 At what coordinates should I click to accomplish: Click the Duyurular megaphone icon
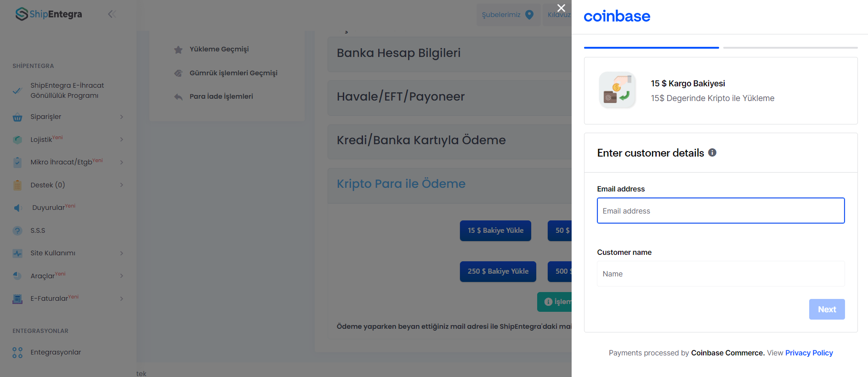[x=17, y=208]
